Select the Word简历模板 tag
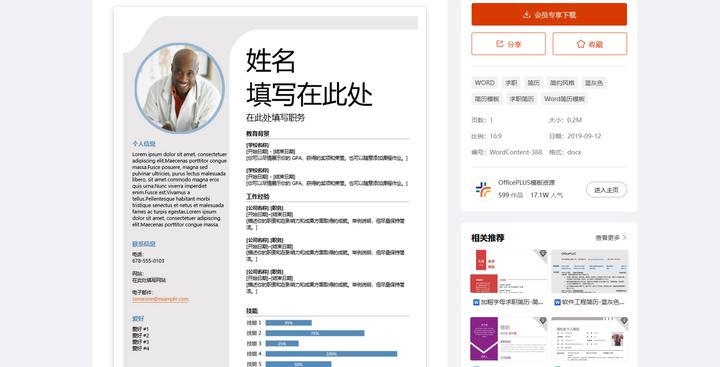Viewport: 720px width, 367px height. [564, 99]
